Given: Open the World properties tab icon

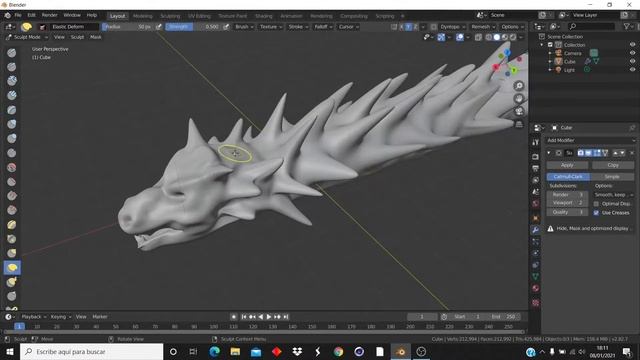Looking at the screenshot, I should [x=536, y=203].
